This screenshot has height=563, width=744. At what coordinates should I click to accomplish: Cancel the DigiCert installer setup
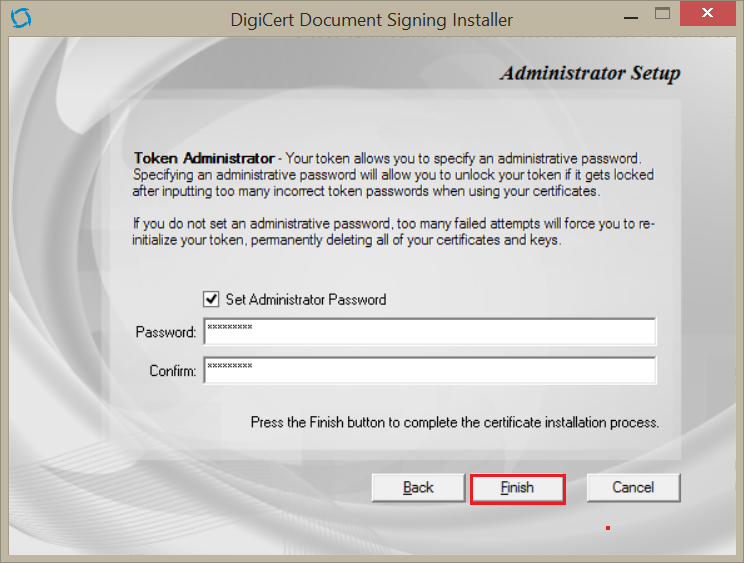[633, 488]
